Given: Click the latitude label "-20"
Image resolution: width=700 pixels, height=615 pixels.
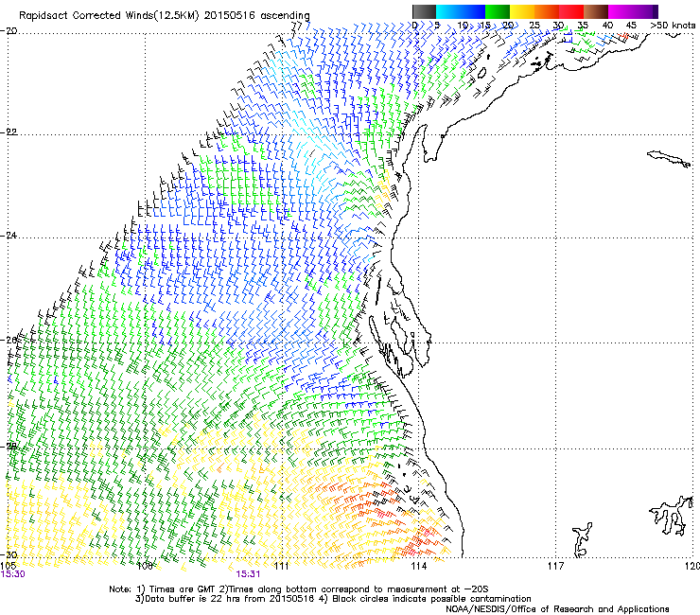Looking at the screenshot, I should (9, 31).
